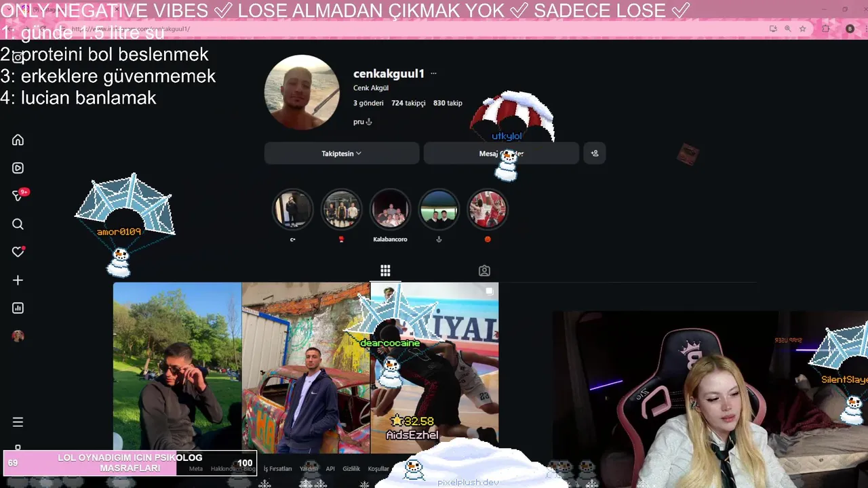Open post with the painted car
Image resolution: width=868 pixels, height=488 pixels.
[x=306, y=368]
